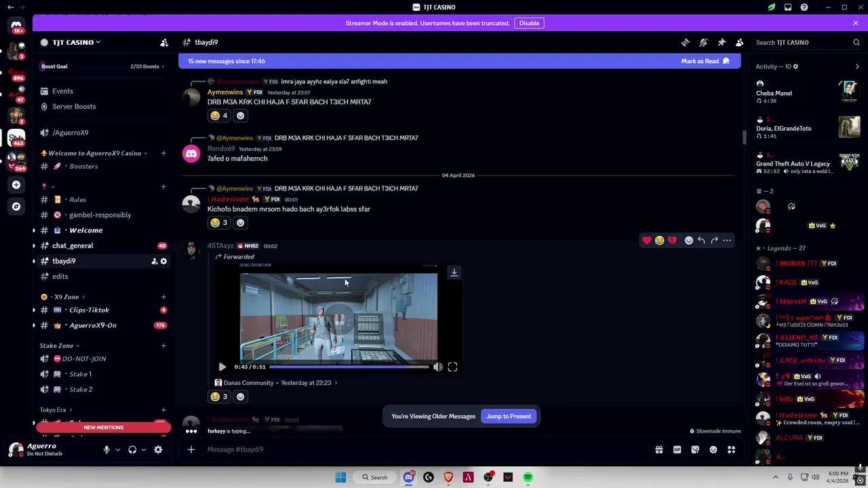React with red heart on hovered message
868x488 pixels.
tap(647, 241)
